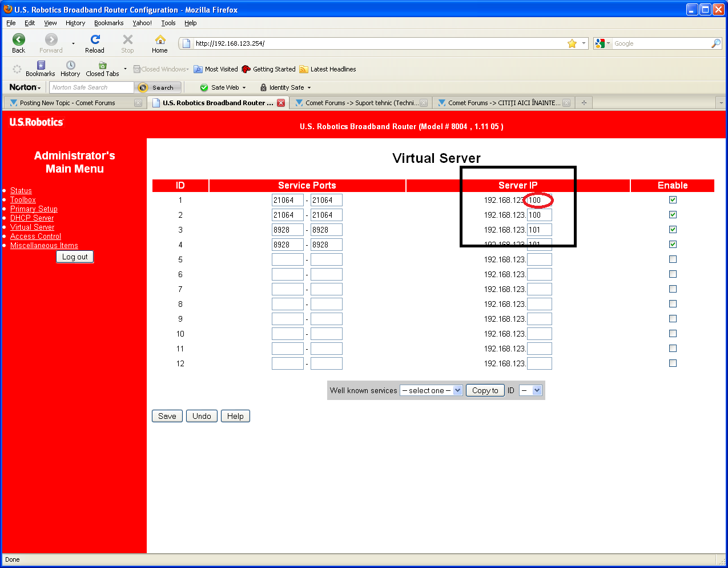Click the ID 1 start service port field
728x568 pixels.
[288, 200]
